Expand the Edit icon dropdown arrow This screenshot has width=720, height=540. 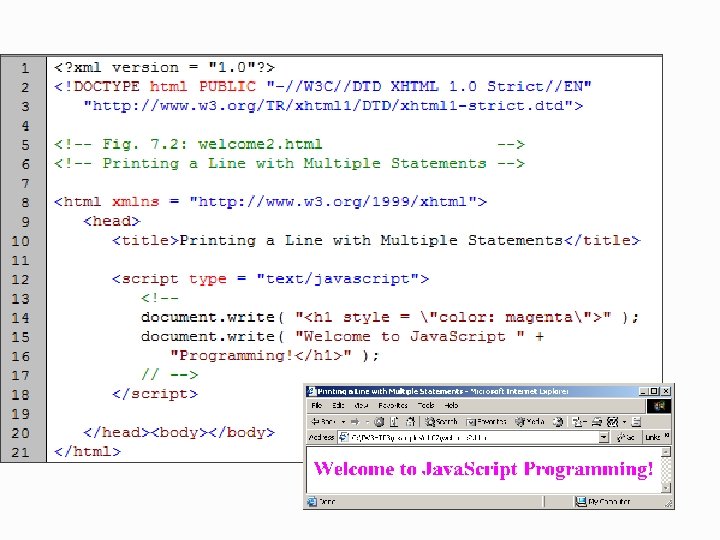click(624, 422)
